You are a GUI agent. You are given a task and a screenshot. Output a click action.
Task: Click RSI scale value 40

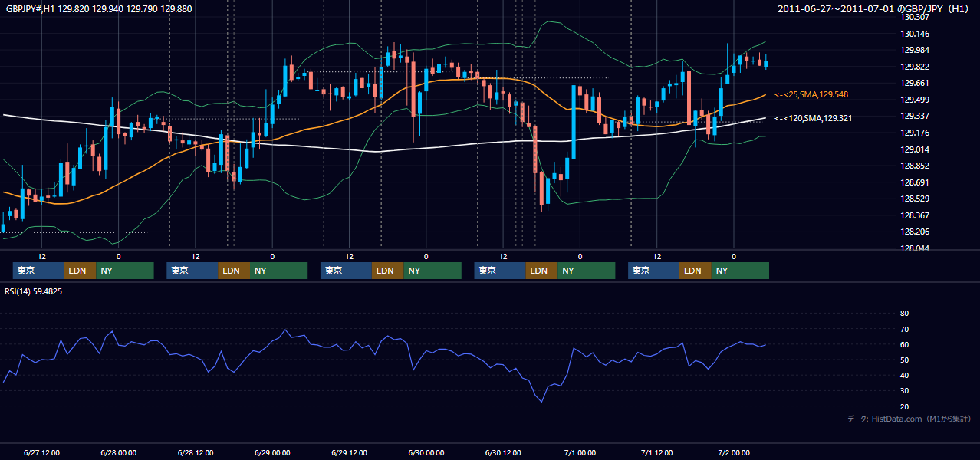904,375
